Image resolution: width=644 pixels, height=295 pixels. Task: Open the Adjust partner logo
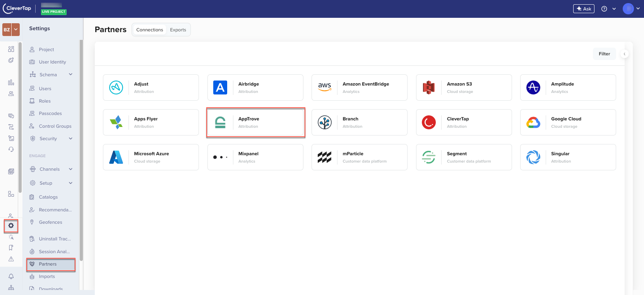(x=116, y=87)
